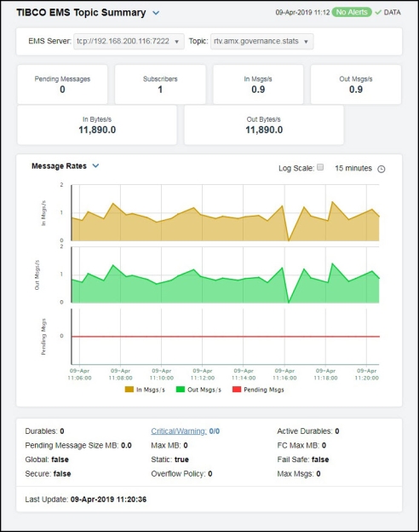This screenshot has height=532, width=419.
Task: Click the header timestamp 09-Apr-2019 11:12
Action: pyautogui.click(x=302, y=13)
